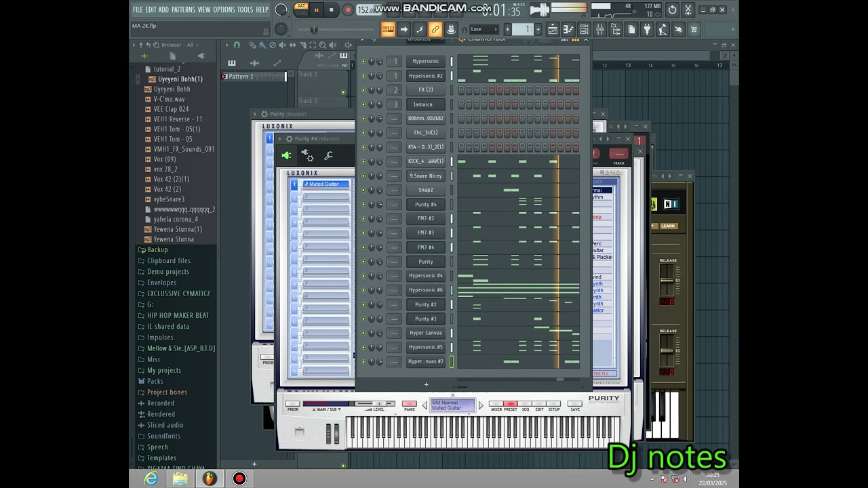Mute the Hypersonic channel with its green LED
Image resolution: width=868 pixels, height=488 pixels.
point(363,62)
